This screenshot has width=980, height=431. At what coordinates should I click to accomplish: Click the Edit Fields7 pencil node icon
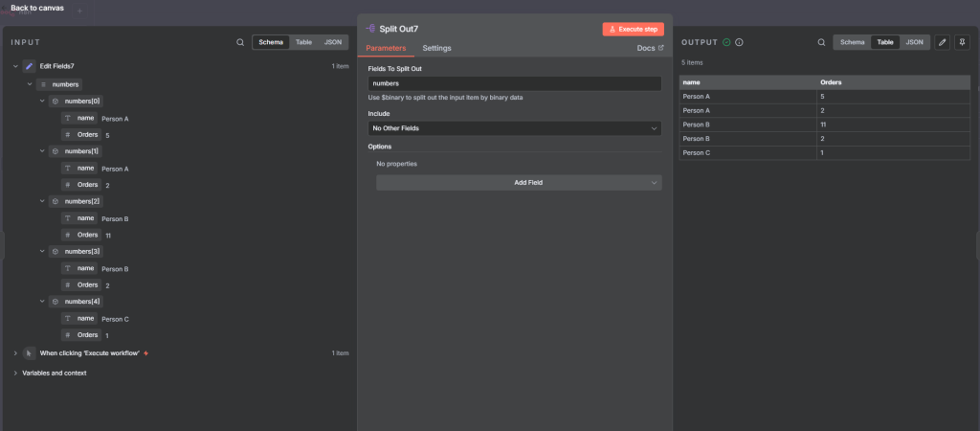29,66
